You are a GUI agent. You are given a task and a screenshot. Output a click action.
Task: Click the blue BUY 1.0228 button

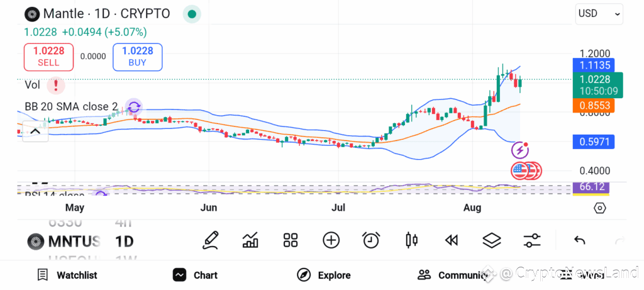[138, 57]
